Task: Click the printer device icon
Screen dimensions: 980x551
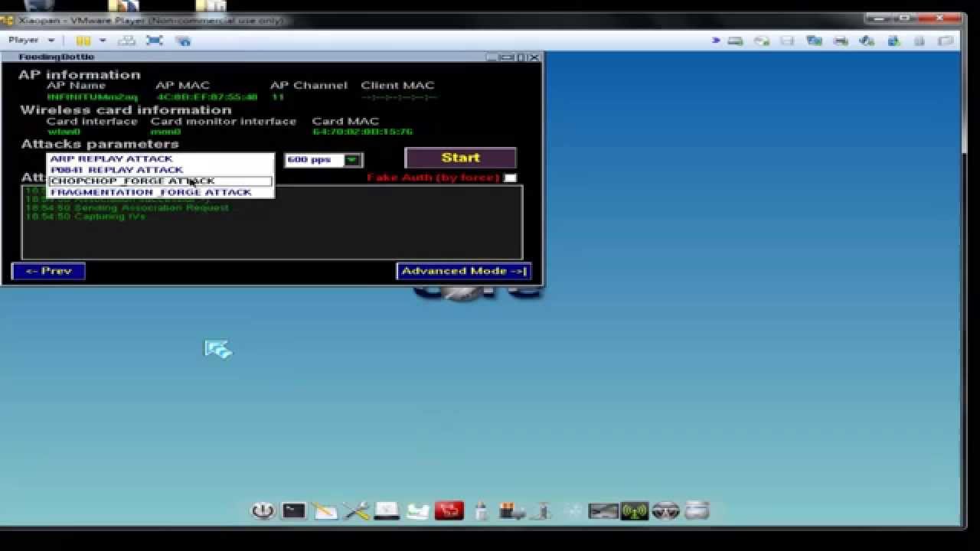Action: (x=841, y=41)
